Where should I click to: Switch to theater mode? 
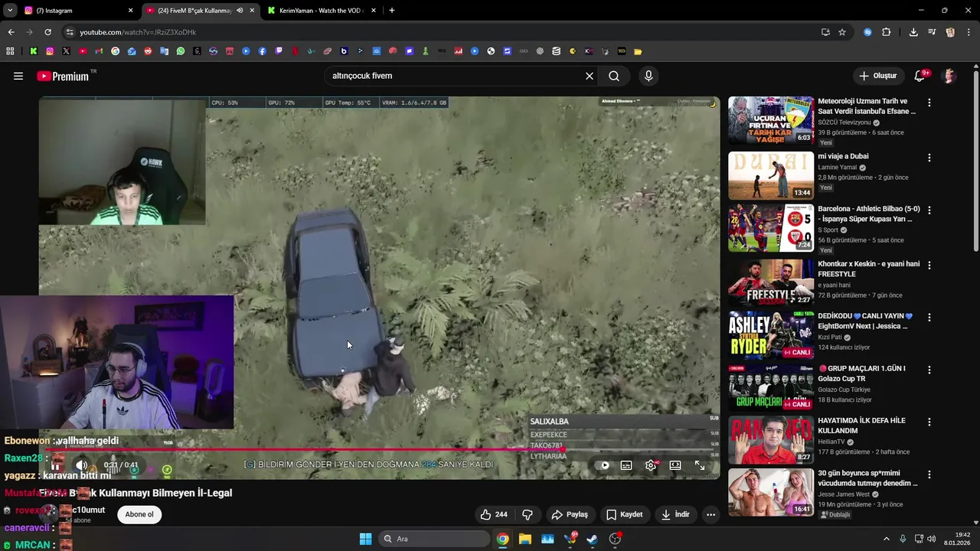click(x=675, y=465)
